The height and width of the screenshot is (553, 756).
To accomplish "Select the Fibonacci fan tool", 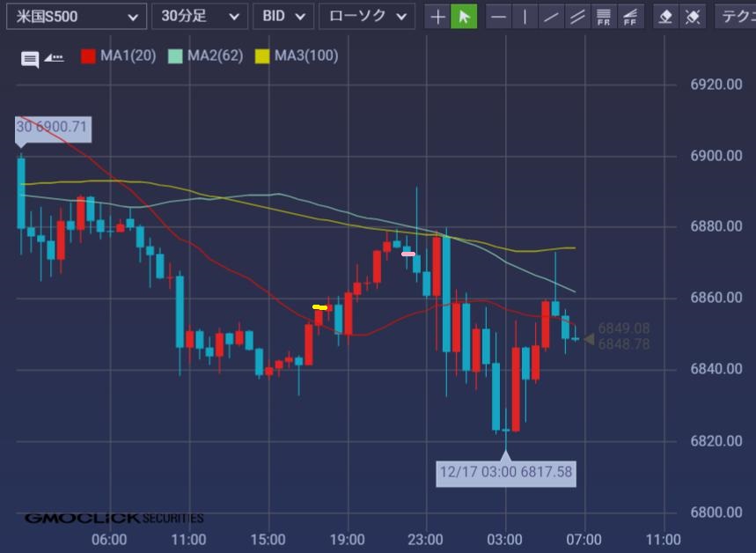I will pos(630,17).
